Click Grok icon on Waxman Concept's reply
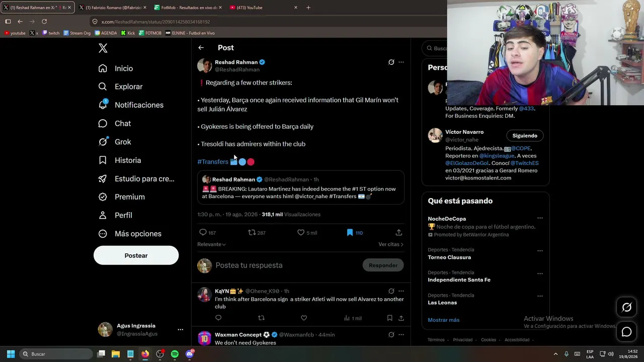Viewport: 644px width, 362px height. click(x=391, y=335)
